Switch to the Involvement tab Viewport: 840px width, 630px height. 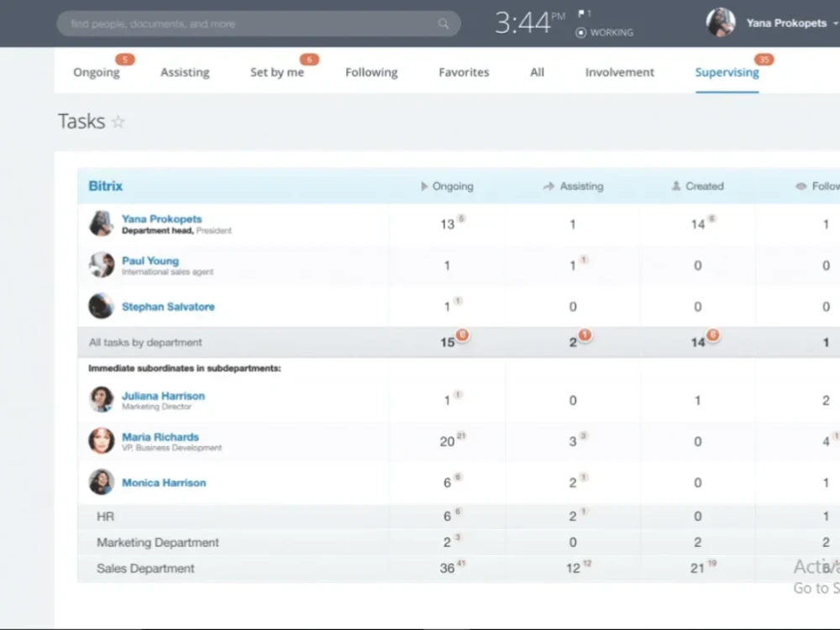point(619,72)
